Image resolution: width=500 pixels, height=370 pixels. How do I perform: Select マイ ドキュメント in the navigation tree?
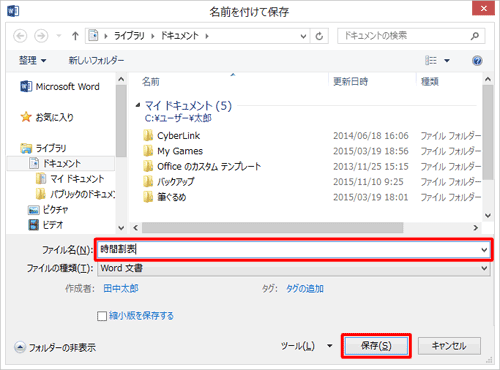70,179
